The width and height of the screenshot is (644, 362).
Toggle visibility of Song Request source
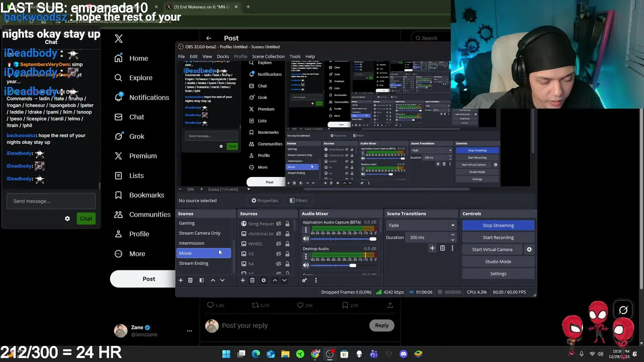(x=278, y=224)
